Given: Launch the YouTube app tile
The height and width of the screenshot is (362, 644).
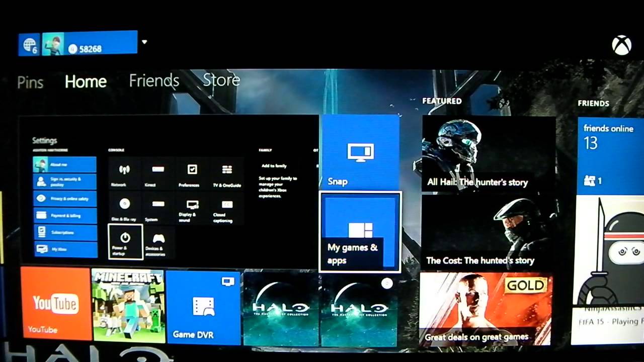Looking at the screenshot, I should pyautogui.click(x=56, y=303).
